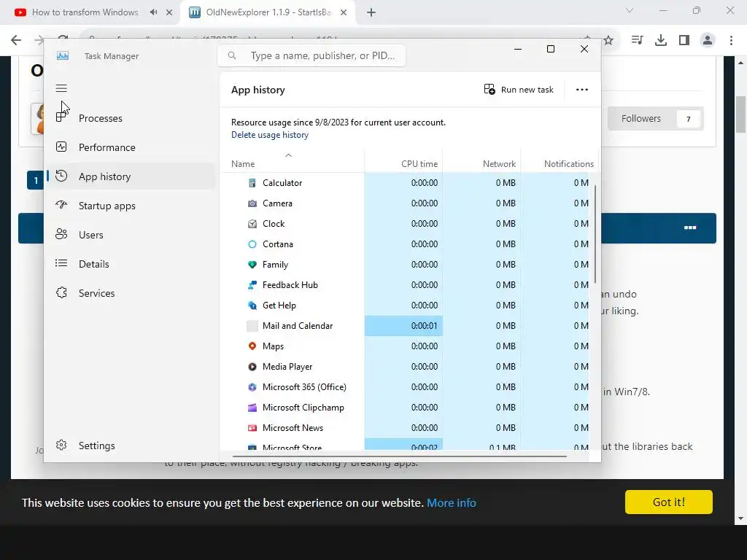
Task: Mute the YouTube tab via speaker icon
Action: (153, 12)
